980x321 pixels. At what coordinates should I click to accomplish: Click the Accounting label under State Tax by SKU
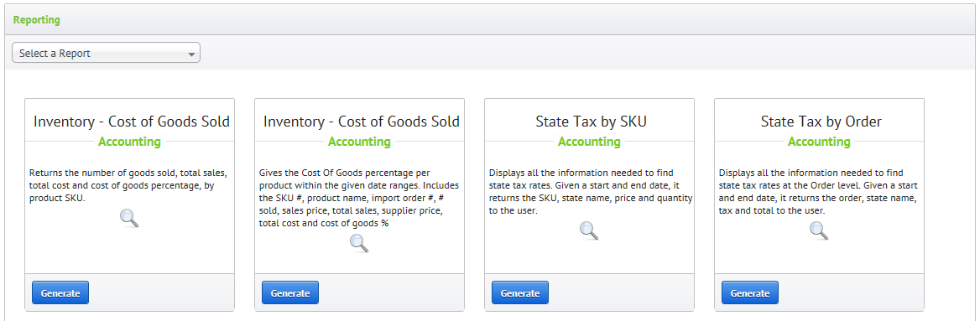pyautogui.click(x=589, y=142)
